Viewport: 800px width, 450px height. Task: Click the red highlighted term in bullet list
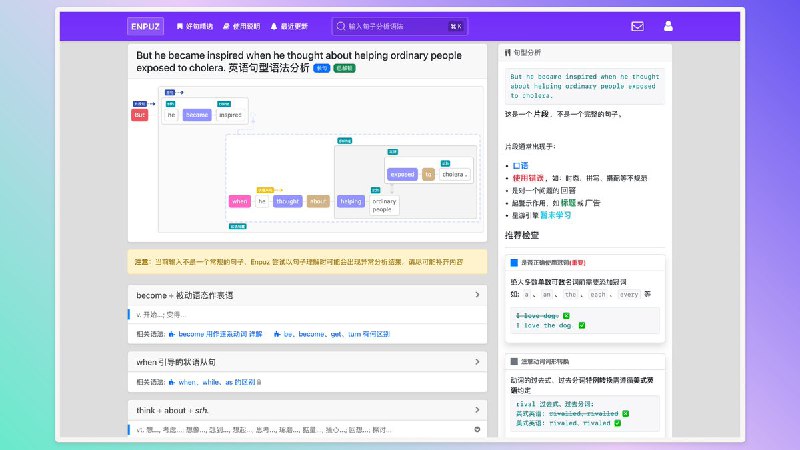tap(528, 178)
